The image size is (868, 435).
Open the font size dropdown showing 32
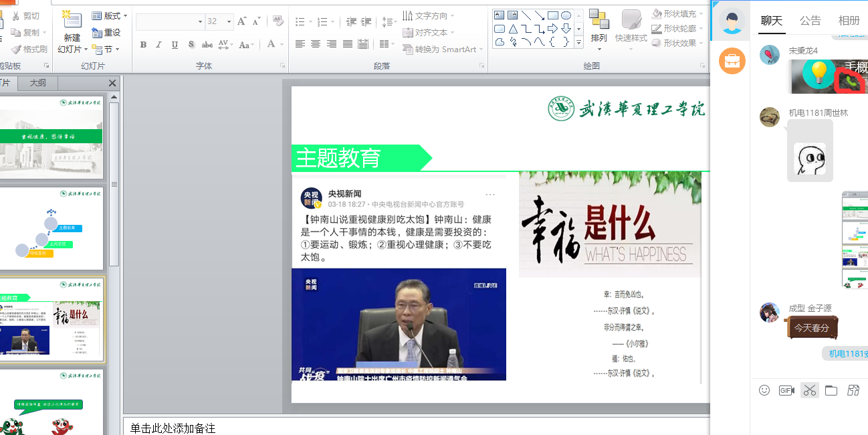pos(229,21)
